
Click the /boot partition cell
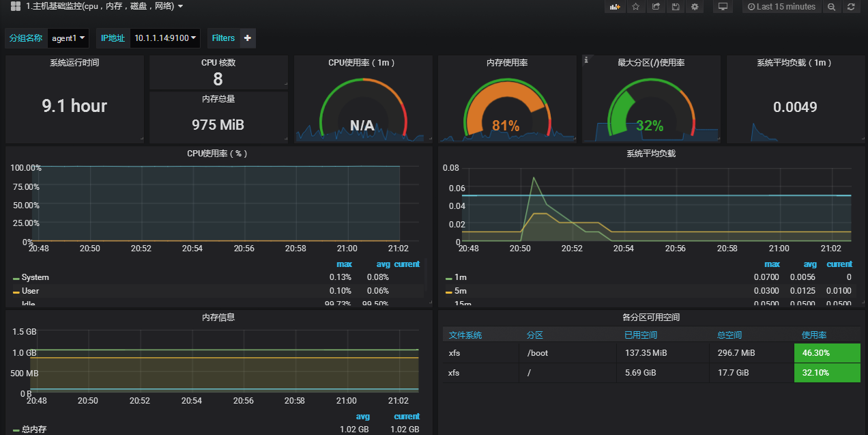click(568, 353)
